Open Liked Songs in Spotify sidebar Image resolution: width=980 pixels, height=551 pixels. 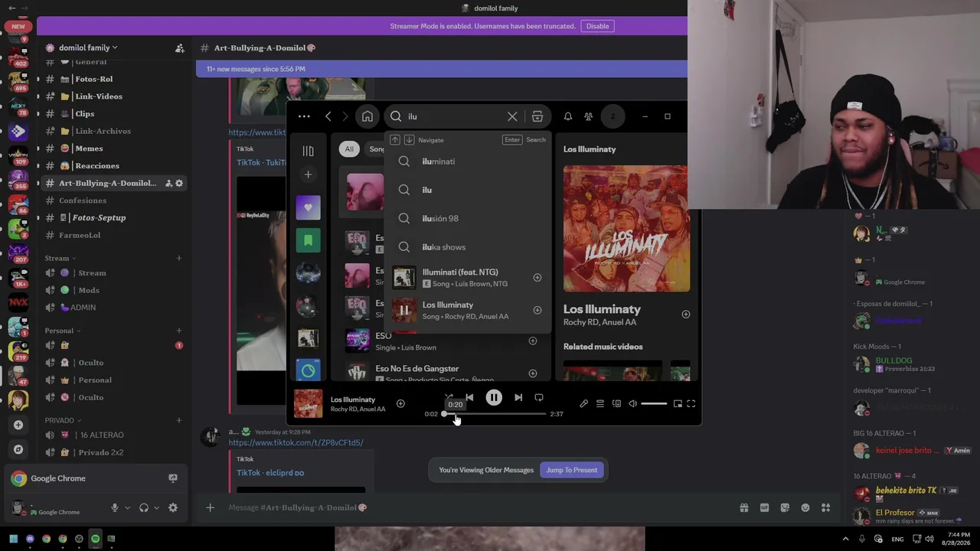coord(308,207)
